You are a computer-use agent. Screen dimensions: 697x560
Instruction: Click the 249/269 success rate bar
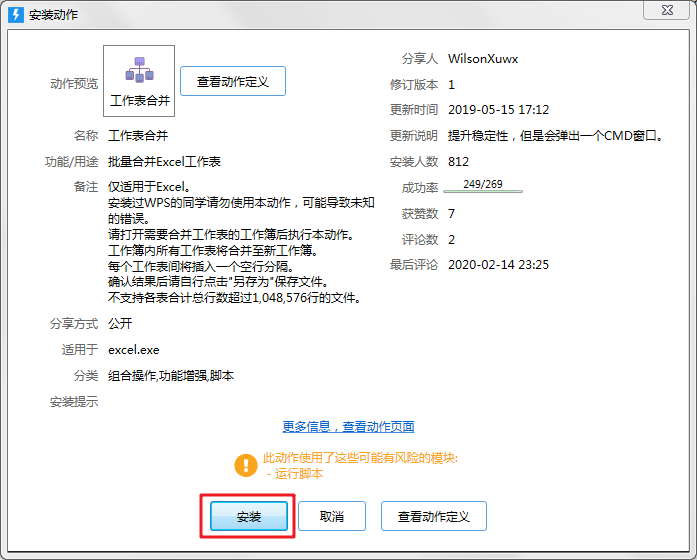[x=483, y=186]
